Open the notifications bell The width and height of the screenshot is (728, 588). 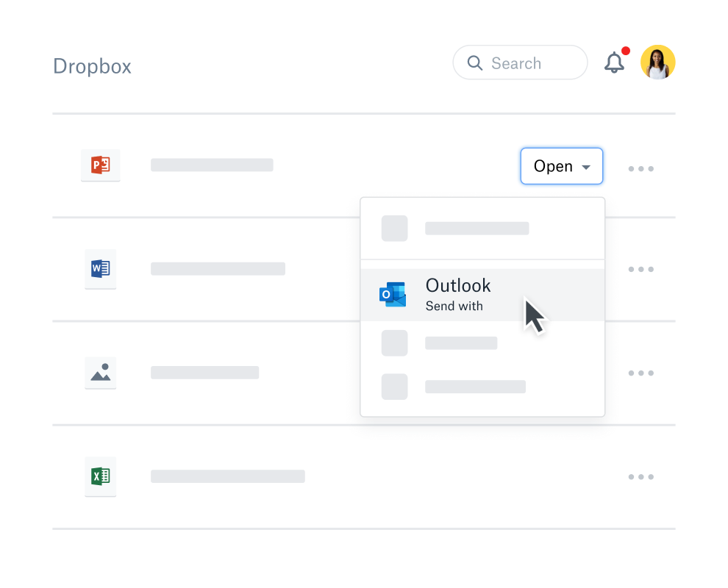click(615, 63)
